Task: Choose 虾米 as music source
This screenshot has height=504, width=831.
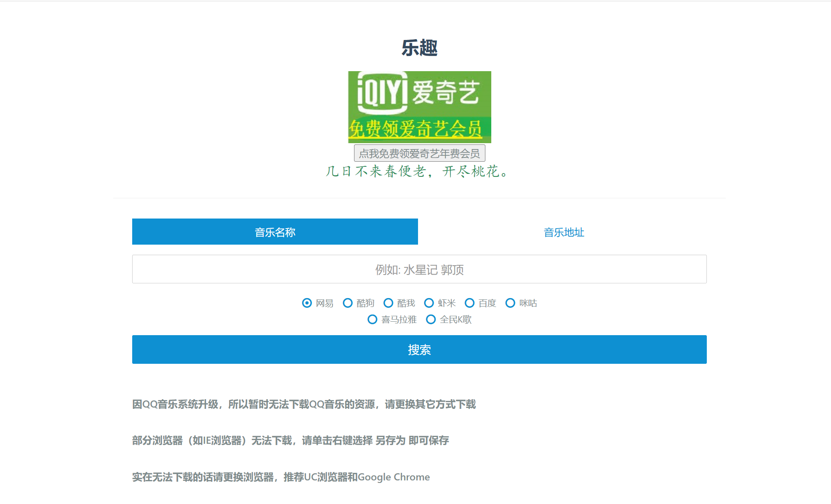Action: [x=429, y=303]
